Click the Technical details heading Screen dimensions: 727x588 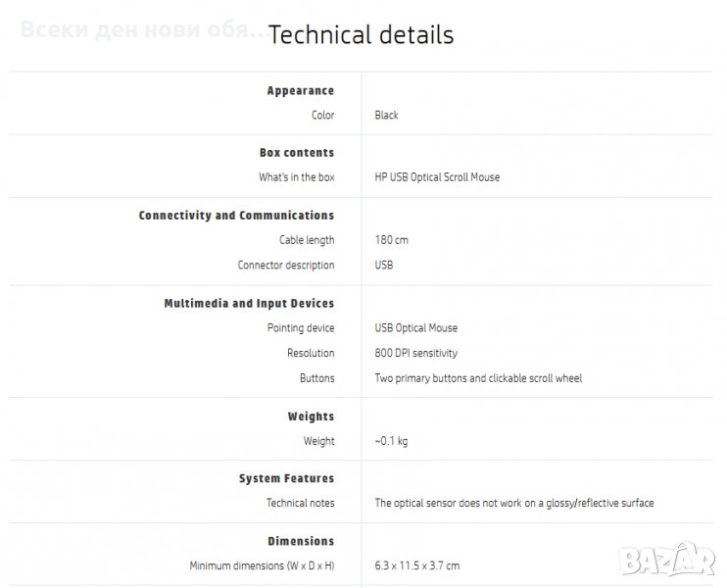[361, 35]
